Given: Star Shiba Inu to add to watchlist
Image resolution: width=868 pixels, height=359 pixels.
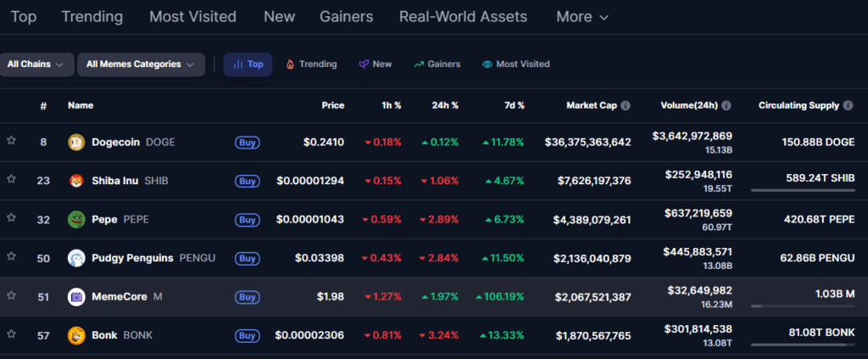Looking at the screenshot, I should pyautogui.click(x=11, y=179).
